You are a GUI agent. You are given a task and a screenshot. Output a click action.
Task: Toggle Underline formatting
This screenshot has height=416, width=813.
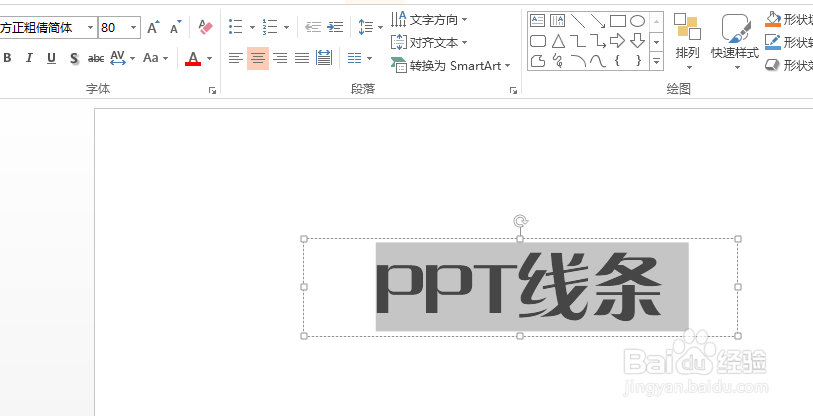[x=51, y=58]
